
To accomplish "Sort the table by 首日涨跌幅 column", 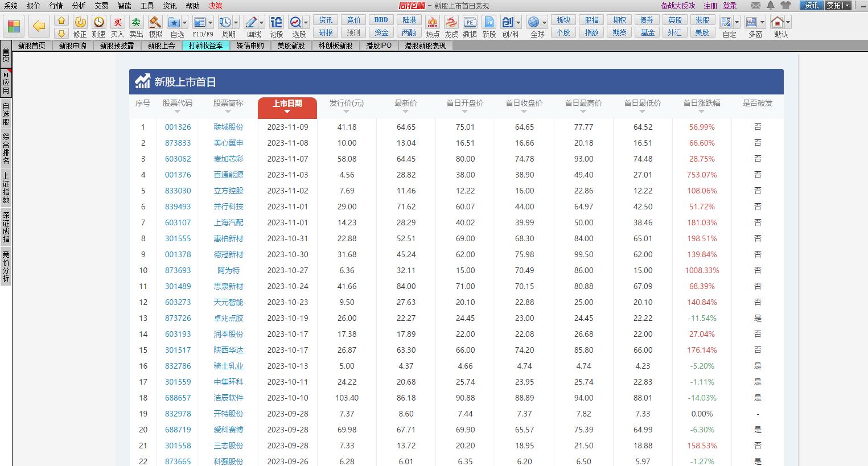I will pyautogui.click(x=701, y=104).
